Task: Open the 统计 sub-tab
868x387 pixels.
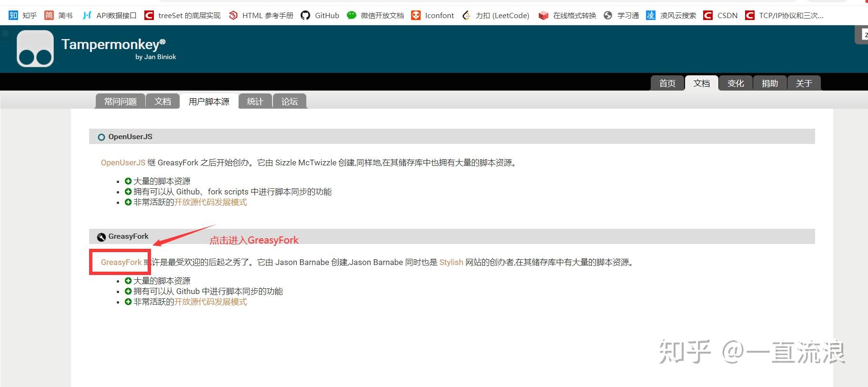Action: tap(255, 101)
